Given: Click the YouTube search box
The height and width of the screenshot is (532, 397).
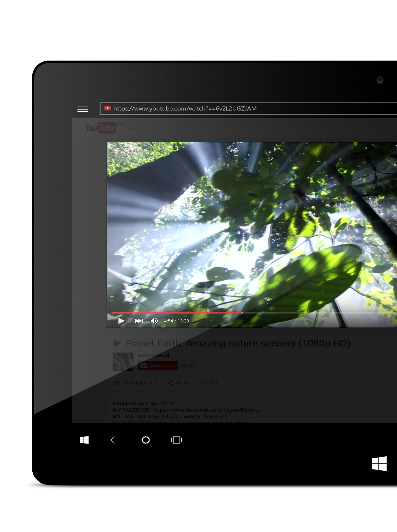Looking at the screenshot, I should 284,128.
